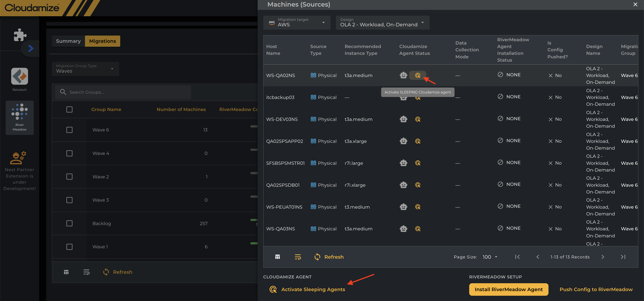Switch to the Migrations tab
The width and height of the screenshot is (644, 301).
103,41
